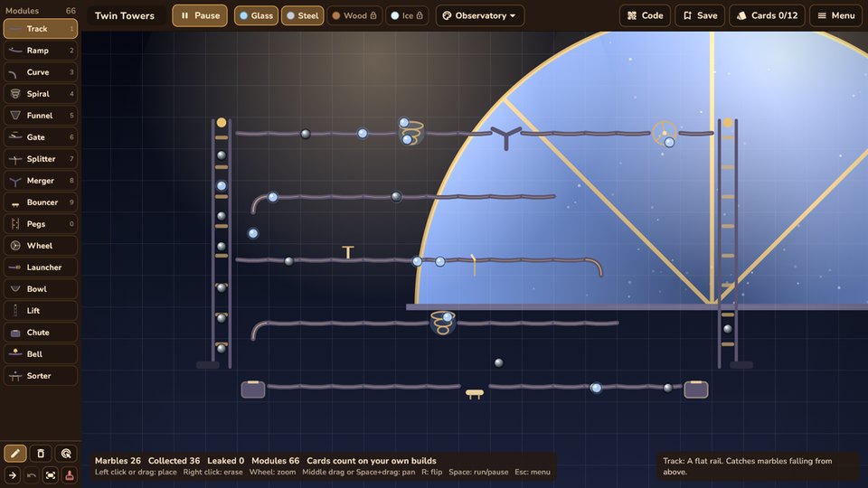Fit the build to view
The height and width of the screenshot is (488, 868).
click(x=51, y=475)
